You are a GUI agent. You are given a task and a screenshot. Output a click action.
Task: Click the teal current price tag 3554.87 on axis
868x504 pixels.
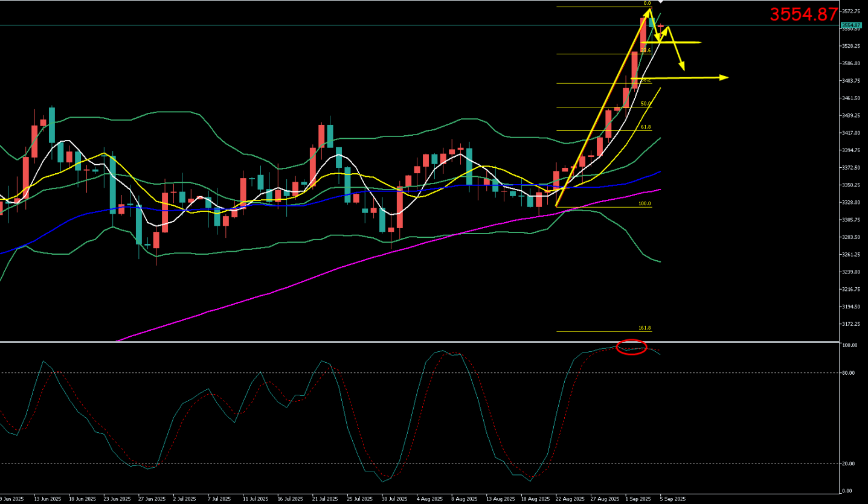pos(850,25)
